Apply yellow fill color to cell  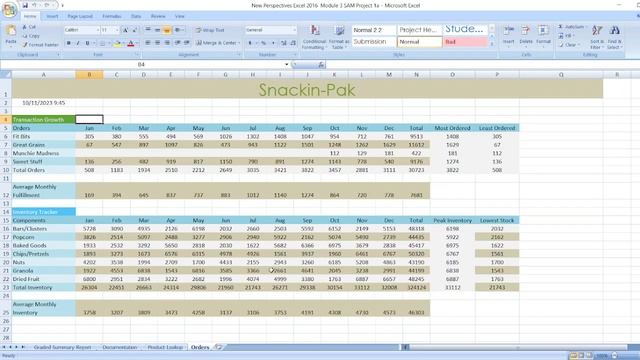coord(117,43)
